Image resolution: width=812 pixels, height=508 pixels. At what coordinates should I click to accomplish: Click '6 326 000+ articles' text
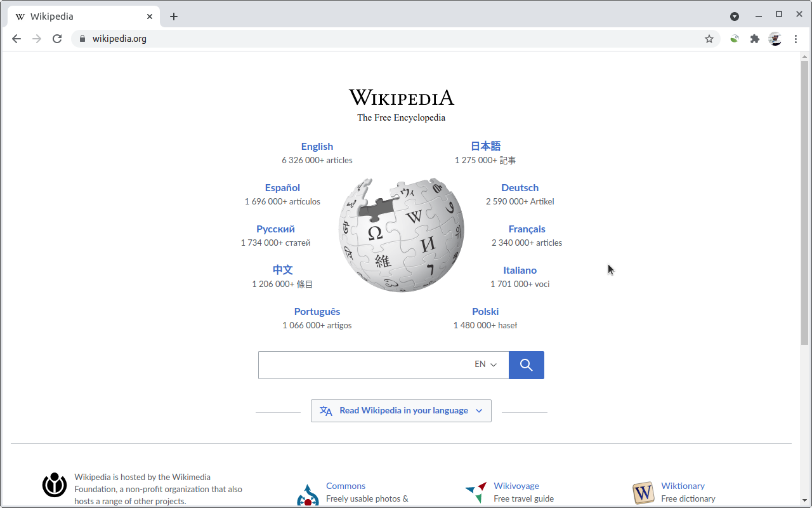coord(317,161)
